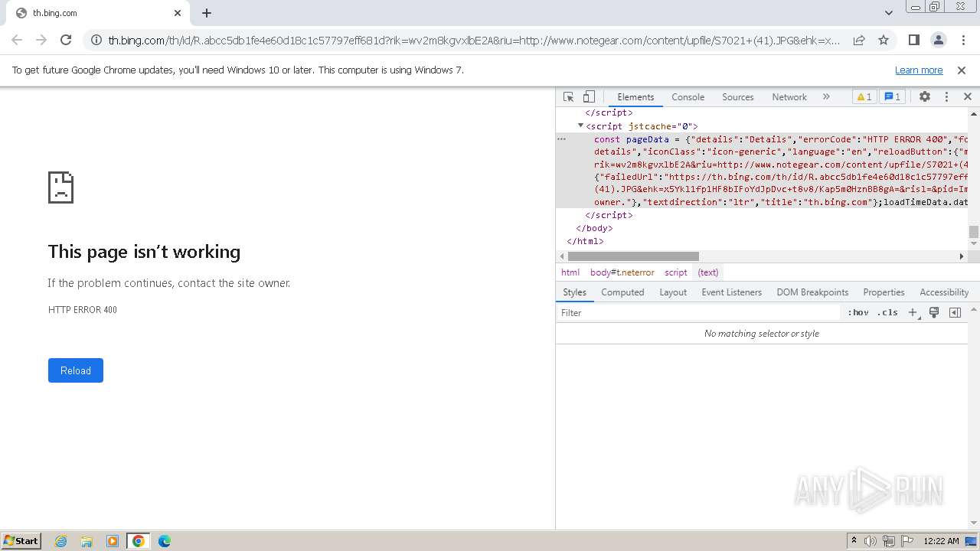This screenshot has width=980, height=551.
Task: Click the address bar URL
Action: [475, 40]
